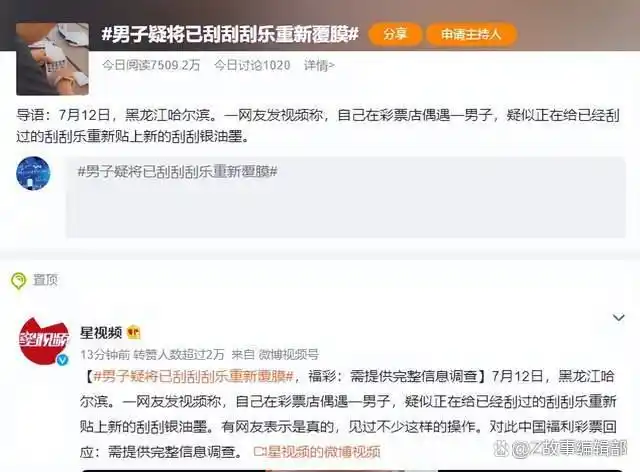Click the video icon before 星视频的微博视频
This screenshot has height=472, width=640.
click(x=260, y=452)
